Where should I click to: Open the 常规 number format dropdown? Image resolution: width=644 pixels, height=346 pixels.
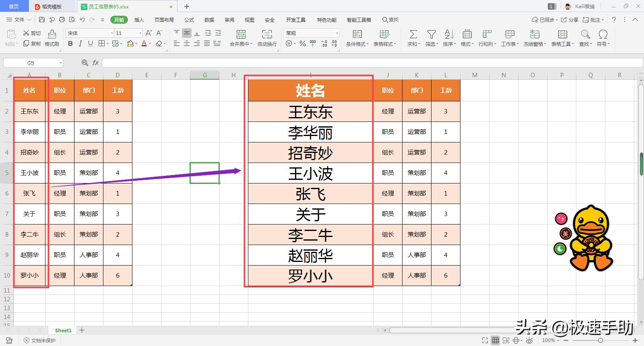tap(337, 33)
